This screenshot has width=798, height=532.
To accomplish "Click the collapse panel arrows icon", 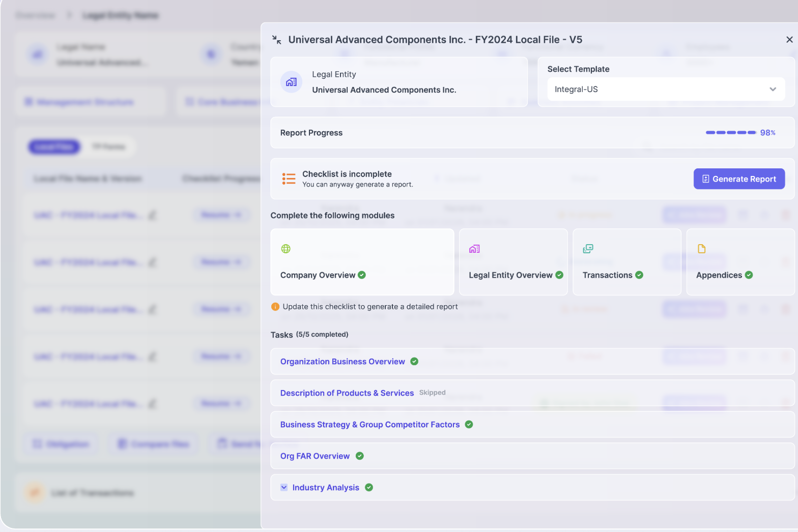I will [x=277, y=40].
